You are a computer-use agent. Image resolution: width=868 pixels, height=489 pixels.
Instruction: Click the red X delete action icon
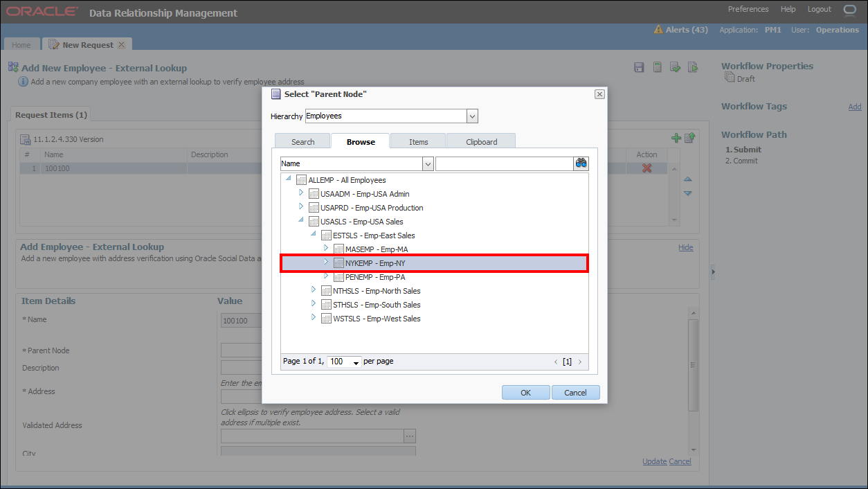coord(647,168)
